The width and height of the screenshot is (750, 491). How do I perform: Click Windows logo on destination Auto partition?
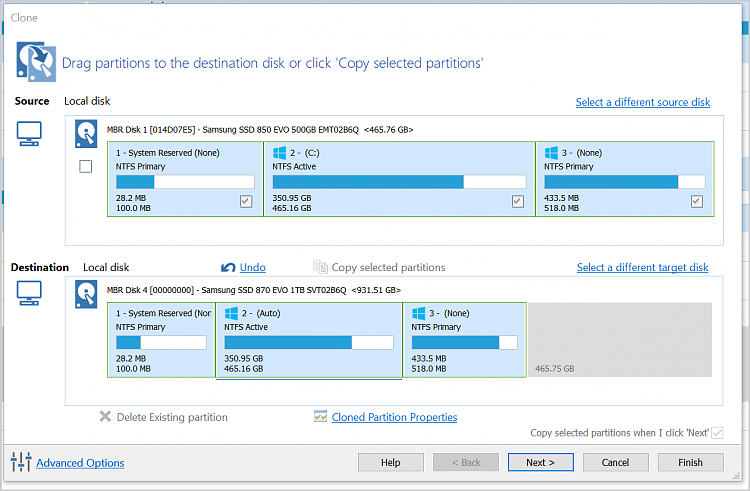coord(231,313)
